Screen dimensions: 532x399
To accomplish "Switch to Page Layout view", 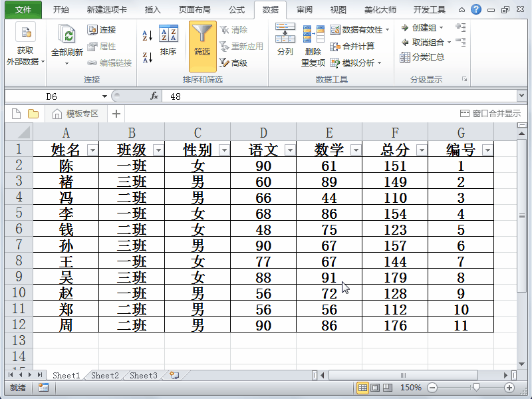I will tap(375, 388).
